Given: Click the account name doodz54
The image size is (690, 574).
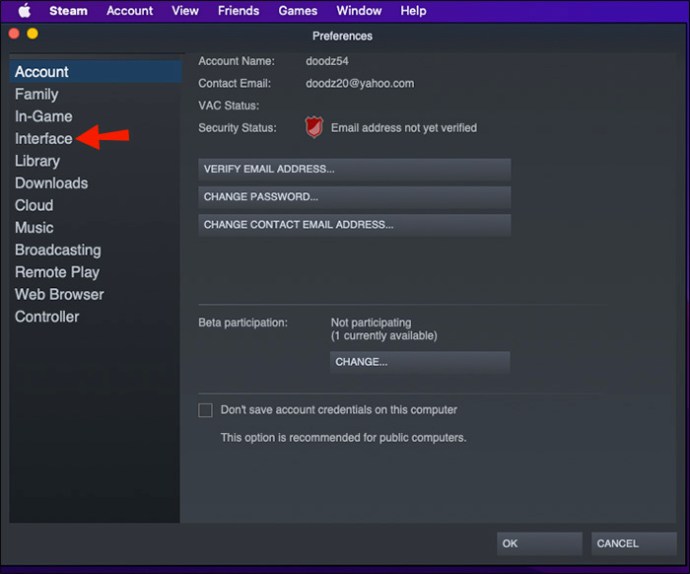Looking at the screenshot, I should [327, 61].
